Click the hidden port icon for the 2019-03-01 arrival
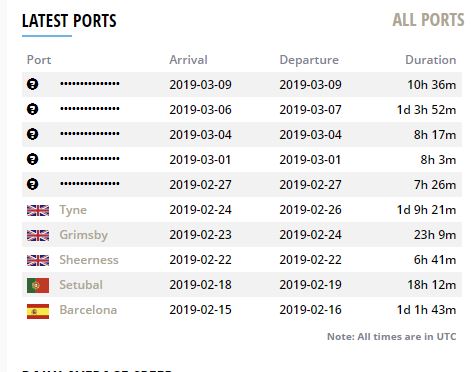This screenshot has width=476, height=372. tap(32, 159)
